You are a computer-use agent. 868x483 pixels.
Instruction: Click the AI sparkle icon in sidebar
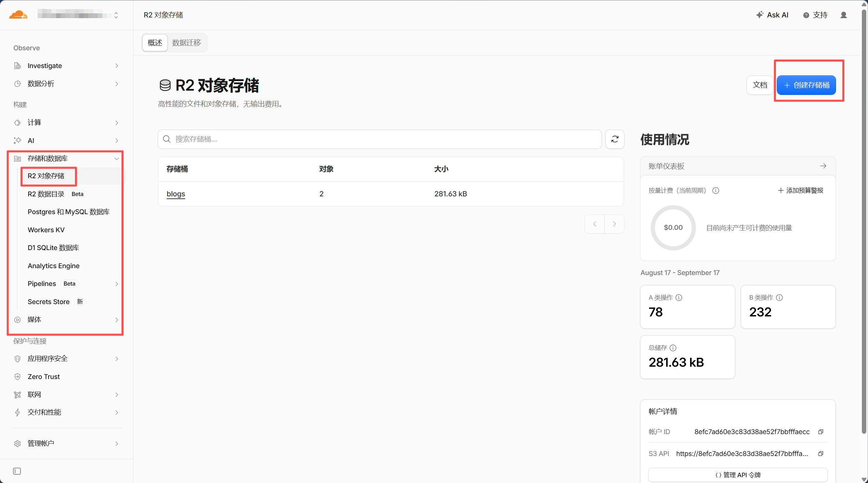pos(17,141)
